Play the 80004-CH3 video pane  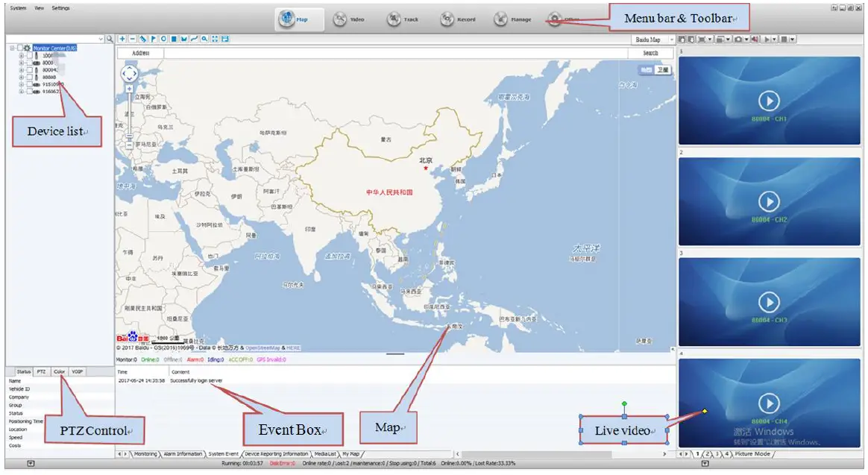[x=769, y=302]
